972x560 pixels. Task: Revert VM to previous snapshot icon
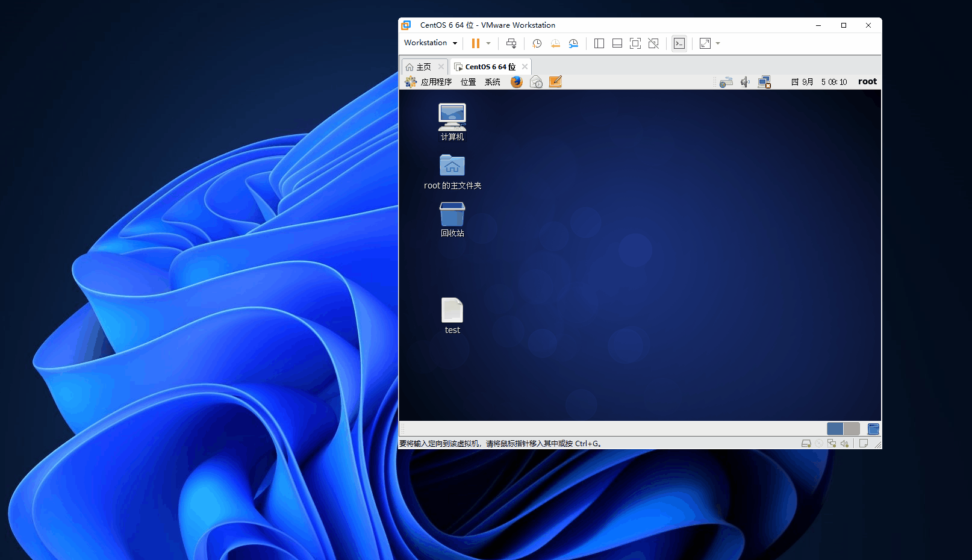tap(555, 43)
